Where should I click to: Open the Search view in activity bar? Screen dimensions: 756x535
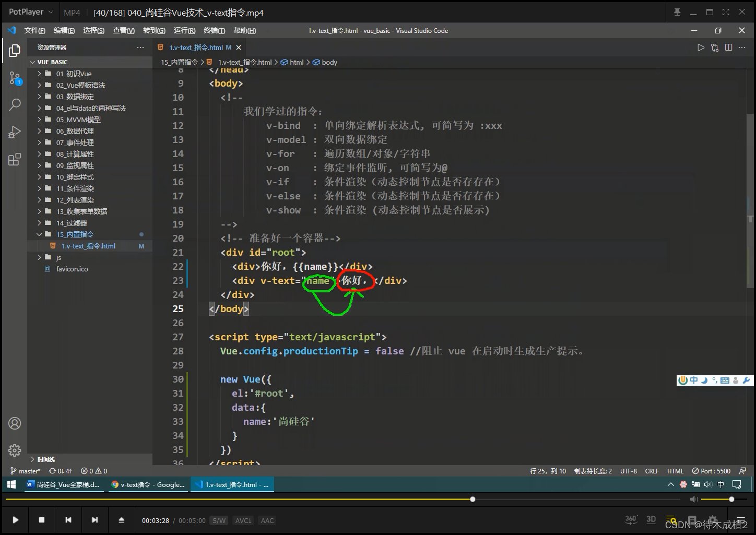tap(15, 105)
